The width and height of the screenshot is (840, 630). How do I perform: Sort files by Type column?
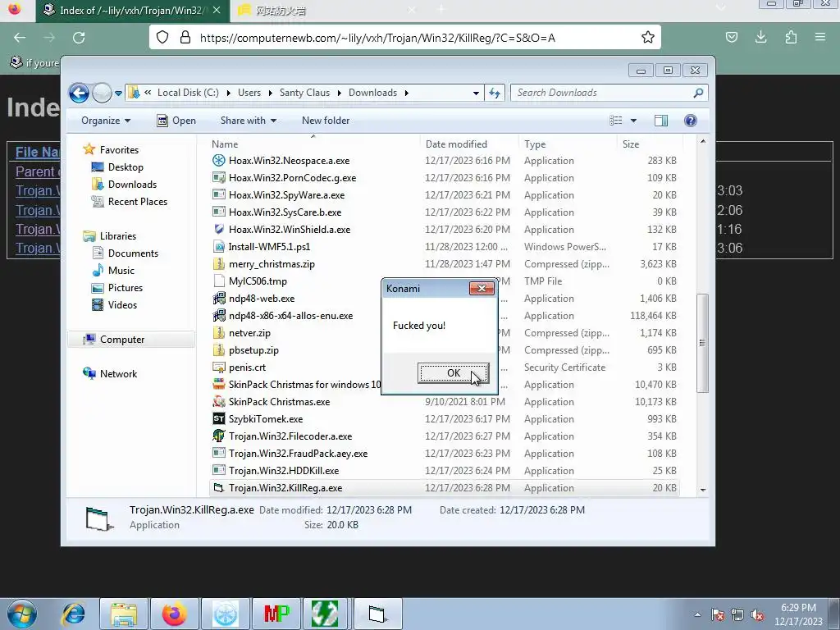click(568, 144)
